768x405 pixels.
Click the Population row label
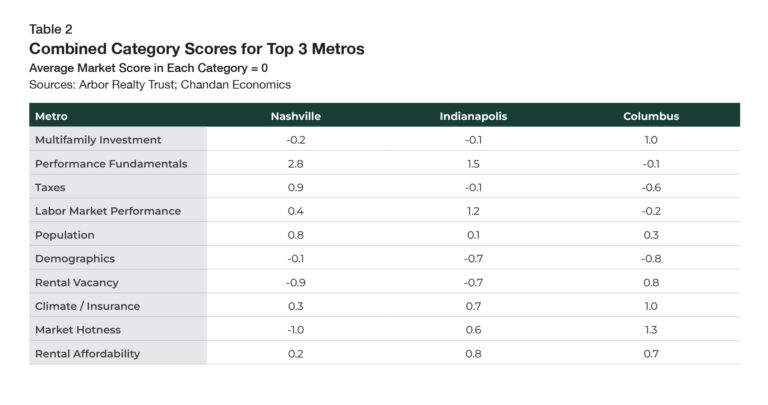pyautogui.click(x=65, y=235)
